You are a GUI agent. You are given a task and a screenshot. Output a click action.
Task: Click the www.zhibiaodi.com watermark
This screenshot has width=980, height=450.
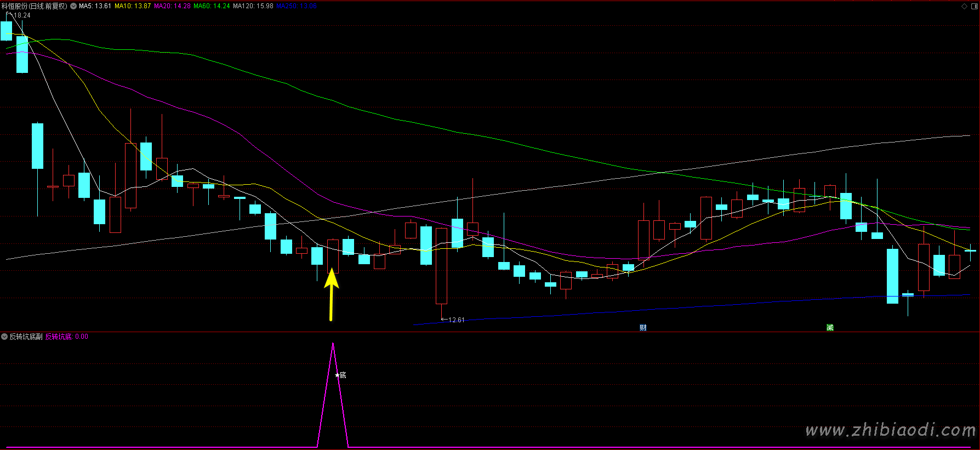point(890,430)
